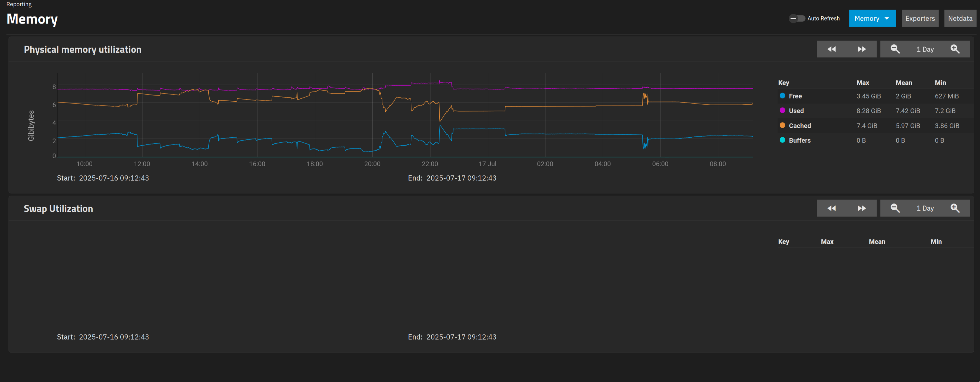
Task: Click the dropdown arrow on Memory button
Action: pyautogui.click(x=887, y=18)
